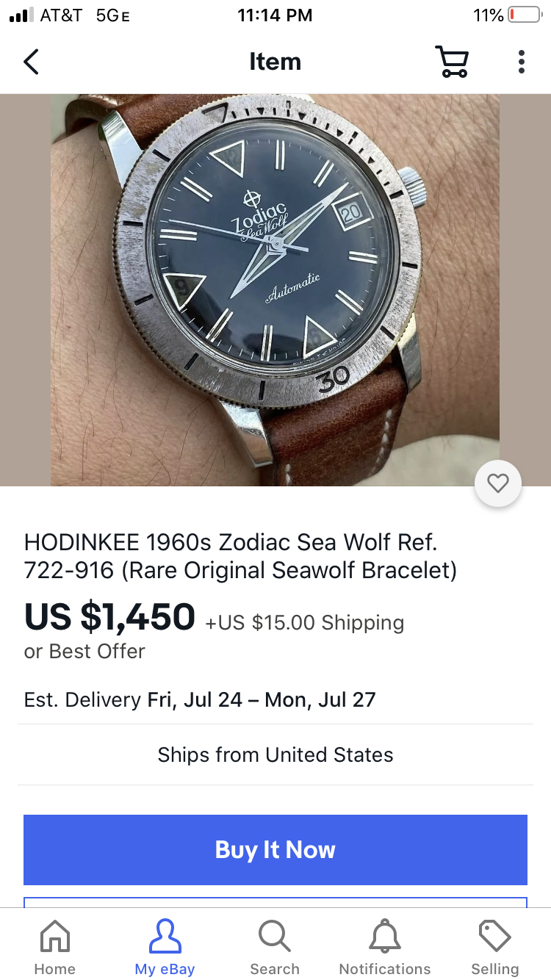The height and width of the screenshot is (980, 551).
Task: Open Search via magnifier icon
Action: point(275,937)
